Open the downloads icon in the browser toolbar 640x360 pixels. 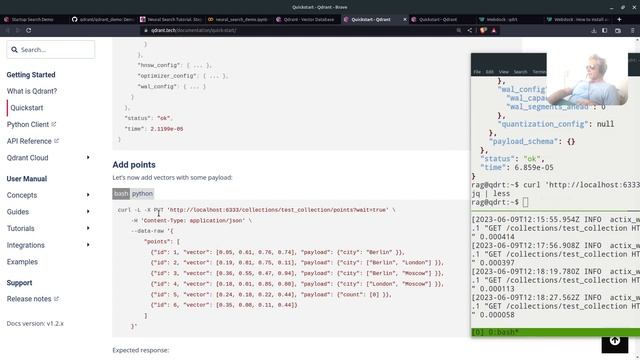[x=594, y=30]
